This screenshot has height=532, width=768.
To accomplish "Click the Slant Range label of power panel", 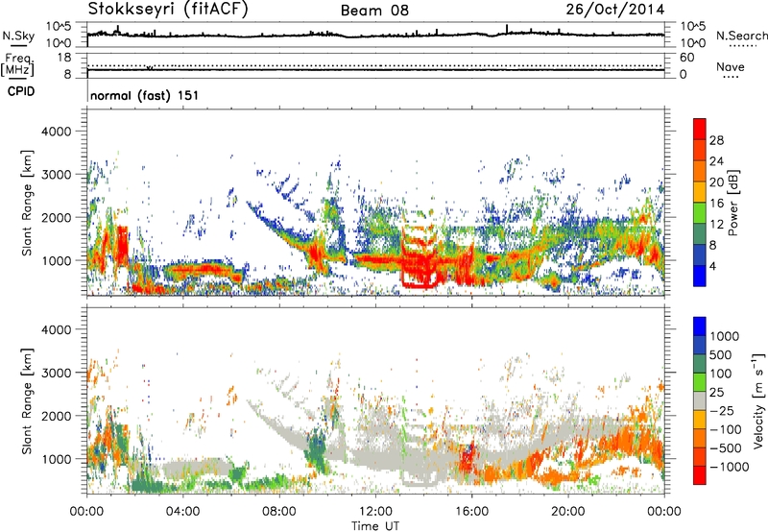I will point(27,203).
